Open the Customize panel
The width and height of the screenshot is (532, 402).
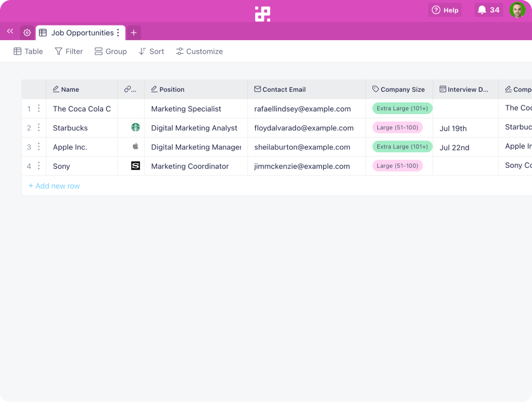[199, 51]
